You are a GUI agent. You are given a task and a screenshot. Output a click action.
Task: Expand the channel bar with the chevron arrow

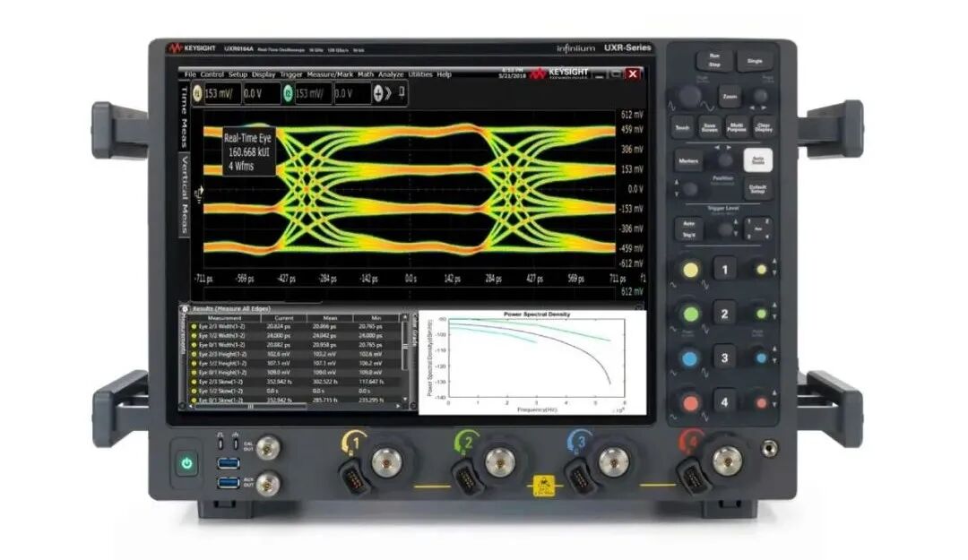click(x=389, y=94)
